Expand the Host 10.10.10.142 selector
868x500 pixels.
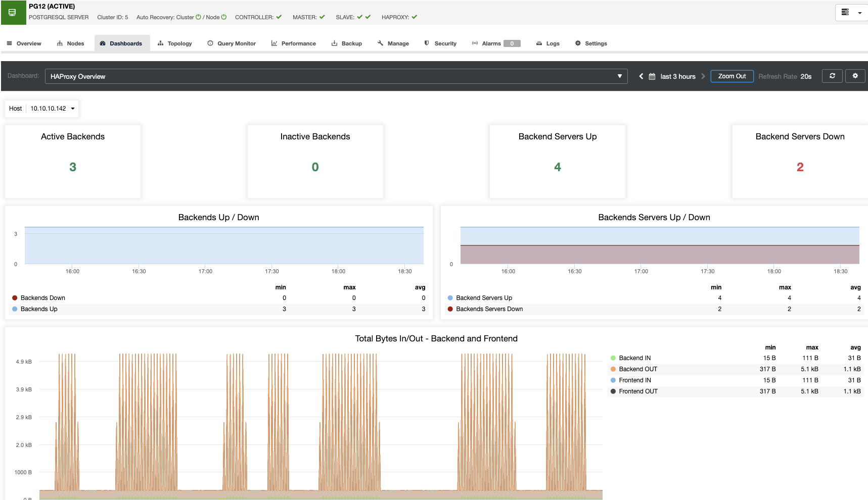pyautogui.click(x=71, y=108)
